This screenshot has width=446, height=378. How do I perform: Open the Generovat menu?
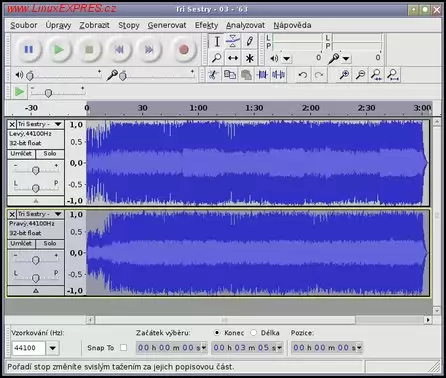coord(167,25)
